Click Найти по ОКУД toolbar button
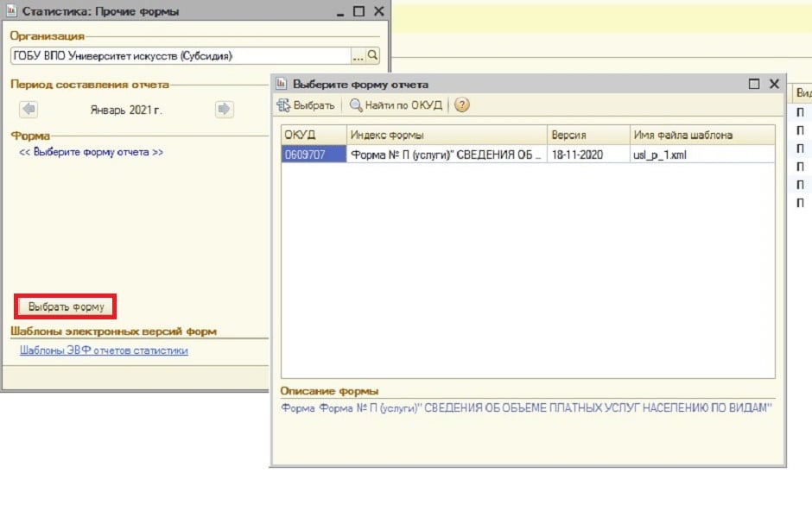The height and width of the screenshot is (505, 812). click(x=396, y=105)
